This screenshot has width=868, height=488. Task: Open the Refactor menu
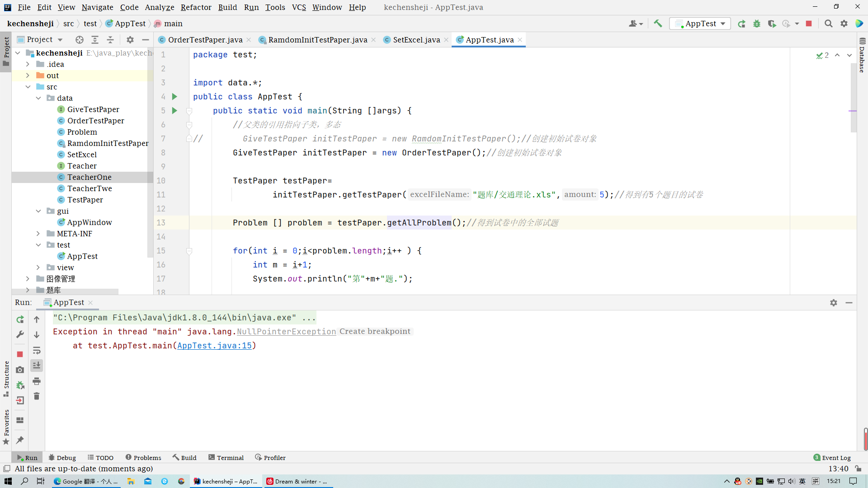click(x=196, y=7)
